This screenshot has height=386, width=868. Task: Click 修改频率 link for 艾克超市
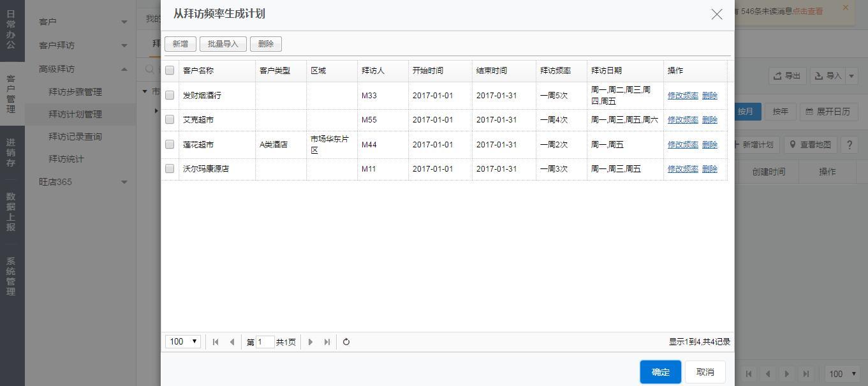tap(682, 120)
